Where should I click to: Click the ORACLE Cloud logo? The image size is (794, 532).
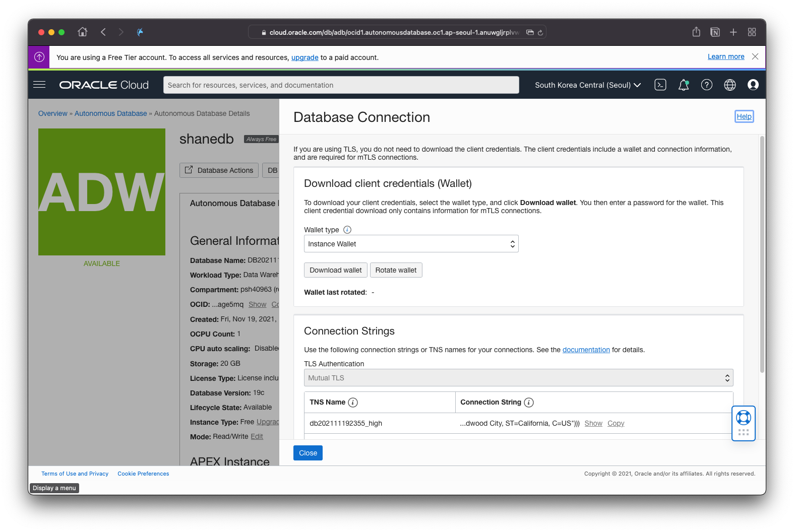pyautogui.click(x=104, y=85)
